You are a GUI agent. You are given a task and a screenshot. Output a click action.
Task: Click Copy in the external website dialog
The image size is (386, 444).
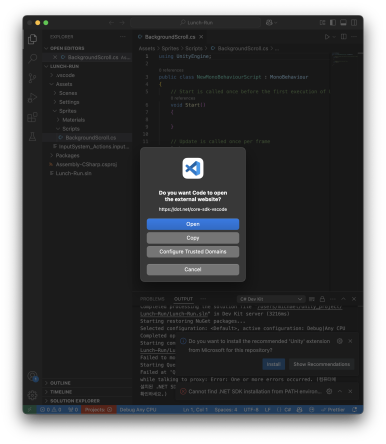193,238
